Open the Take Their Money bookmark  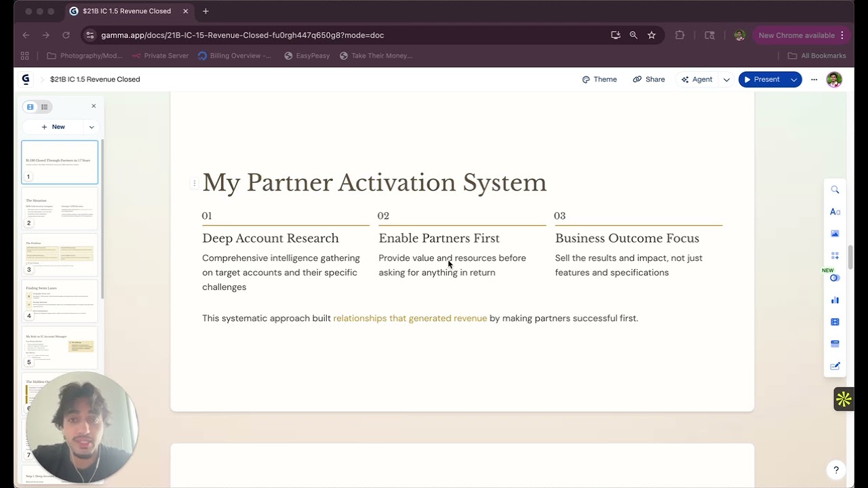pyautogui.click(x=376, y=56)
